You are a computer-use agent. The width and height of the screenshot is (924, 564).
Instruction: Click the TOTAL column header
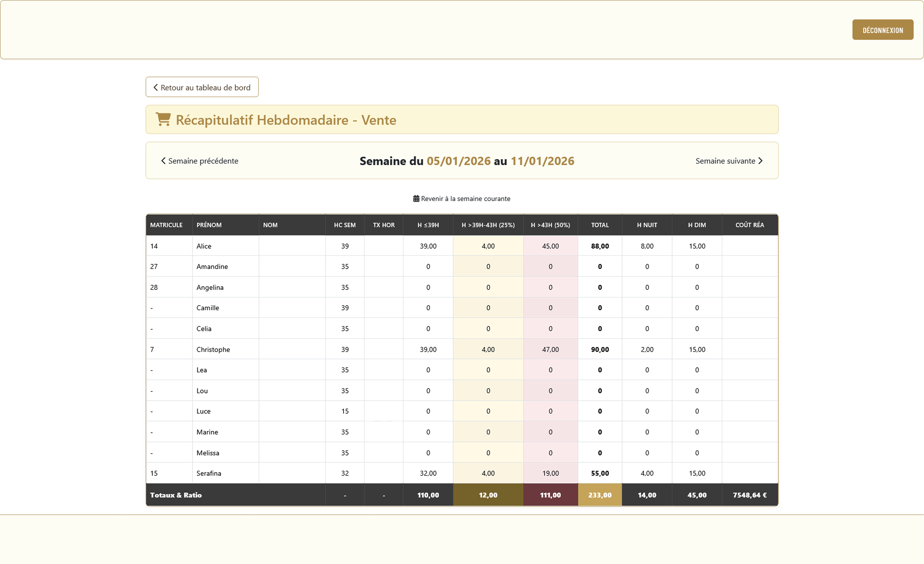pyautogui.click(x=600, y=225)
